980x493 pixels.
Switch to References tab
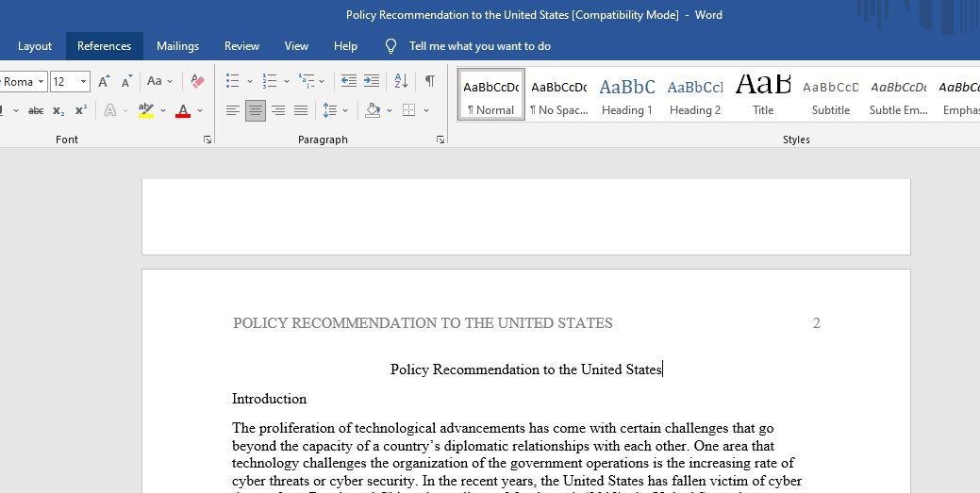105,46
